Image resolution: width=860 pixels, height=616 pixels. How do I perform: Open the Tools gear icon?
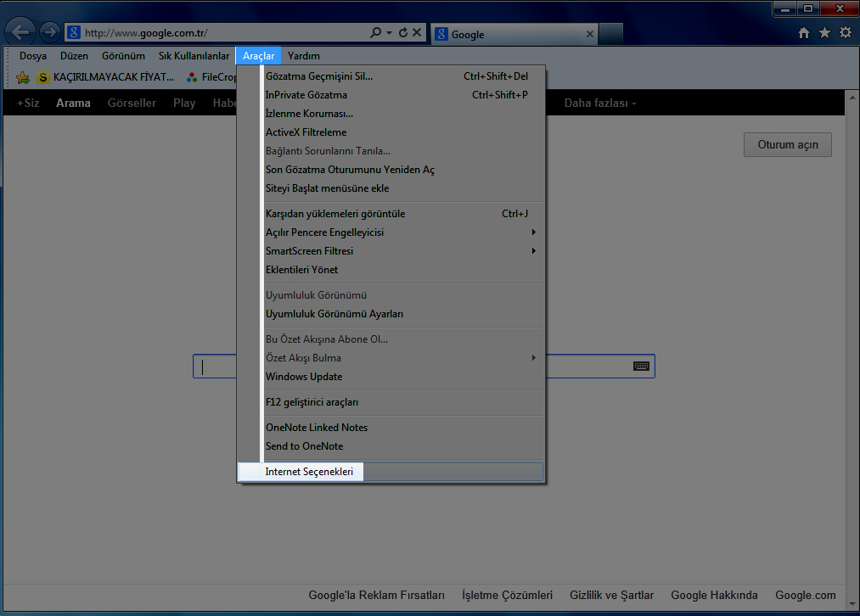tap(846, 33)
